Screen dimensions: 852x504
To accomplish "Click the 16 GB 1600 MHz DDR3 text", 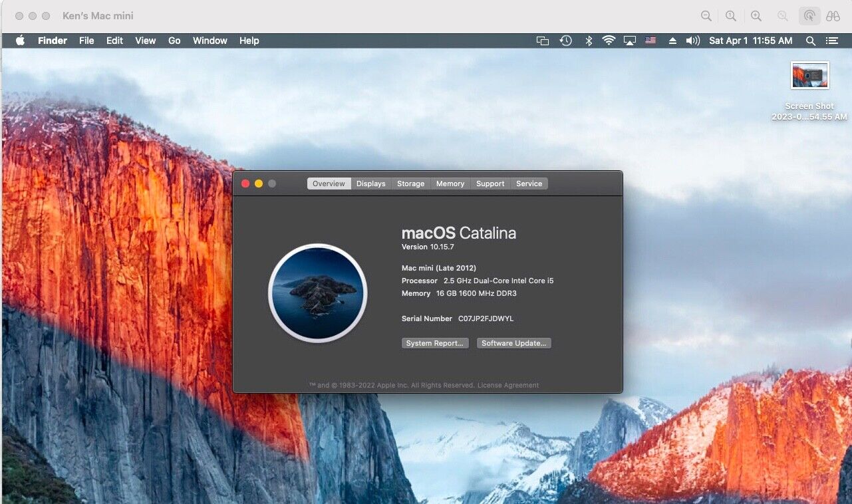I will (476, 293).
